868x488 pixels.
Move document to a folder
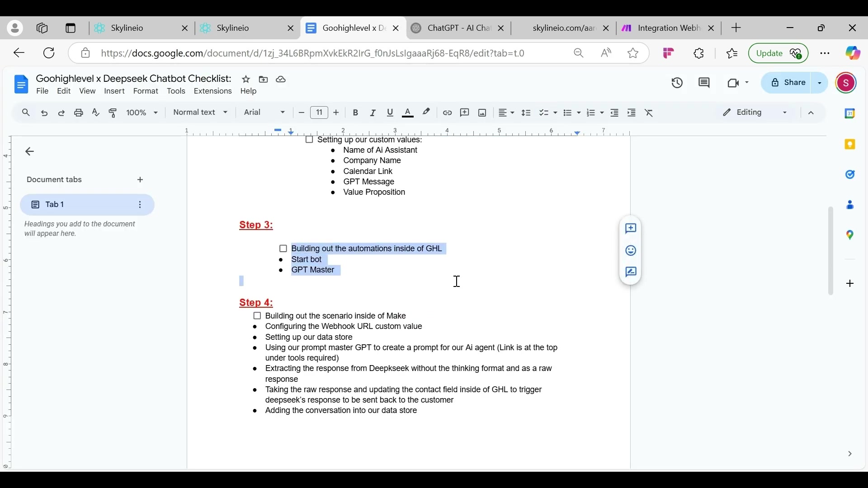pos(264,80)
